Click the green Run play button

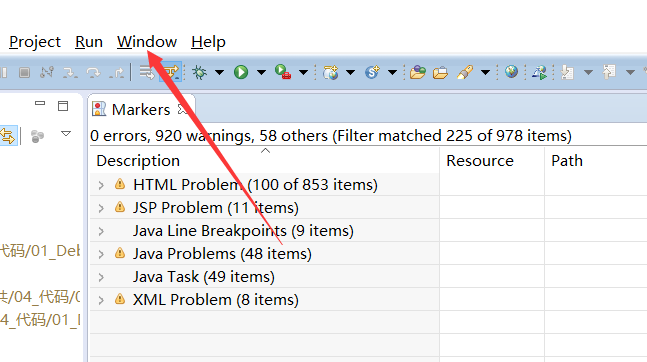click(x=241, y=73)
